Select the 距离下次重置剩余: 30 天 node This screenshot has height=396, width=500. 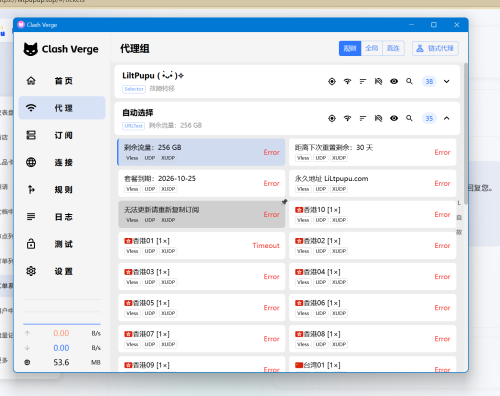click(x=372, y=152)
